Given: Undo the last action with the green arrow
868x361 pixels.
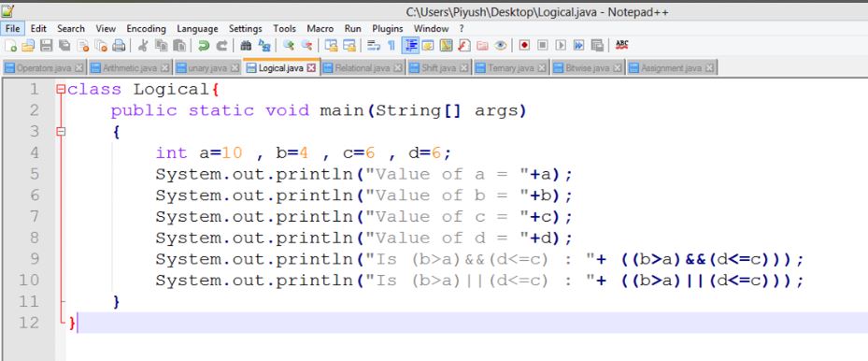Looking at the screenshot, I should (x=204, y=46).
